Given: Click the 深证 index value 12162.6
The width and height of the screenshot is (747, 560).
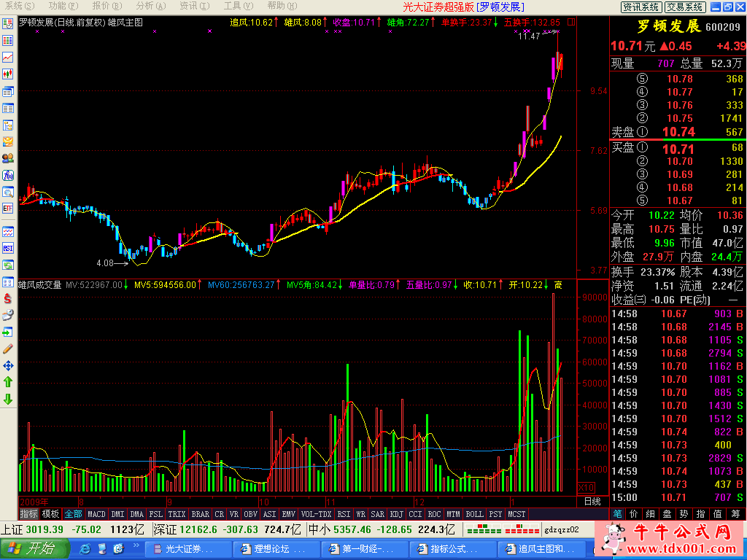Looking at the screenshot, I should [198, 529].
